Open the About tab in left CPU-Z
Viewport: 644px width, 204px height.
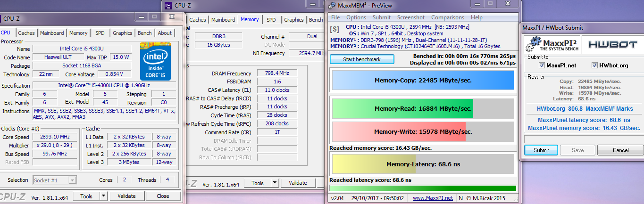coord(165,33)
